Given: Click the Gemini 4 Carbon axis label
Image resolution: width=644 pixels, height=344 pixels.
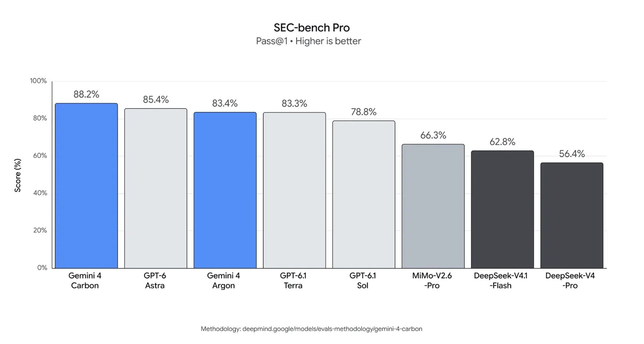Looking at the screenshot, I should tap(85, 281).
